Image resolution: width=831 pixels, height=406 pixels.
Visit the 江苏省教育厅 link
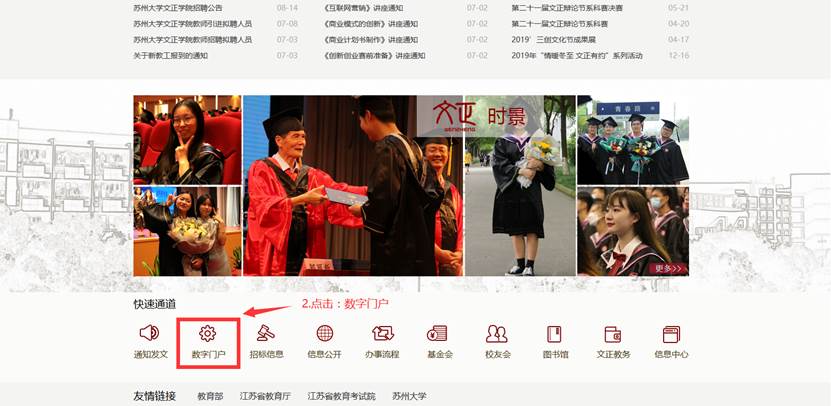pos(266,396)
